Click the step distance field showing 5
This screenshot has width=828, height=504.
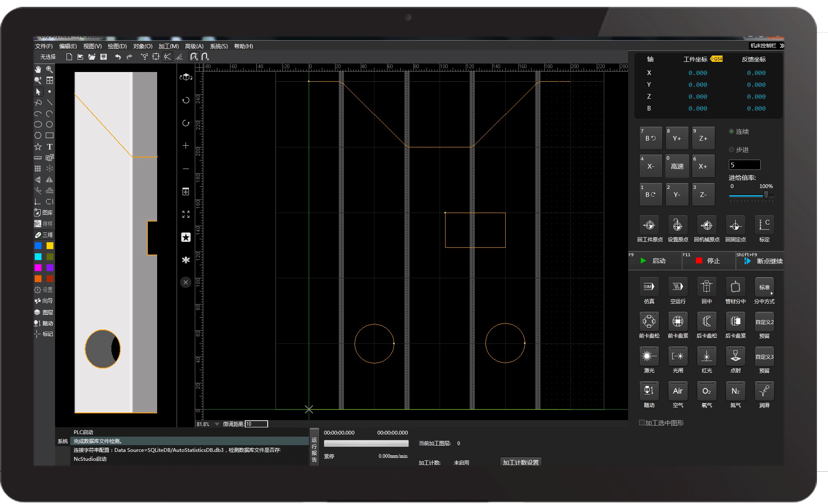tap(745, 165)
